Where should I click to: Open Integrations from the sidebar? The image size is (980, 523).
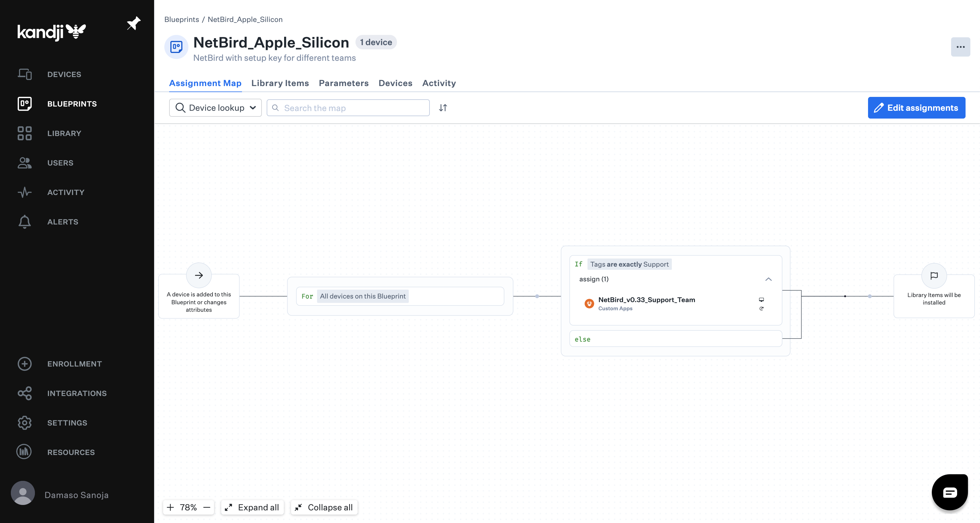[77, 393]
